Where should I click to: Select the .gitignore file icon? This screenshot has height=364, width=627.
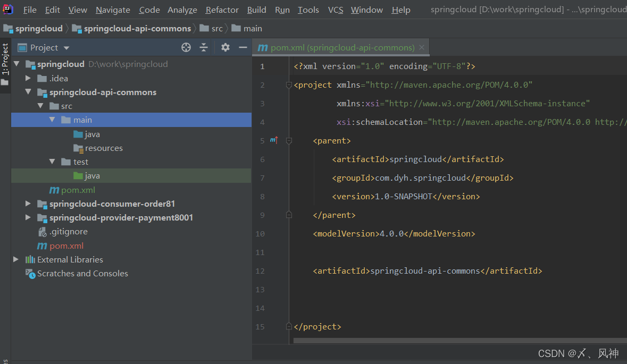(x=43, y=232)
